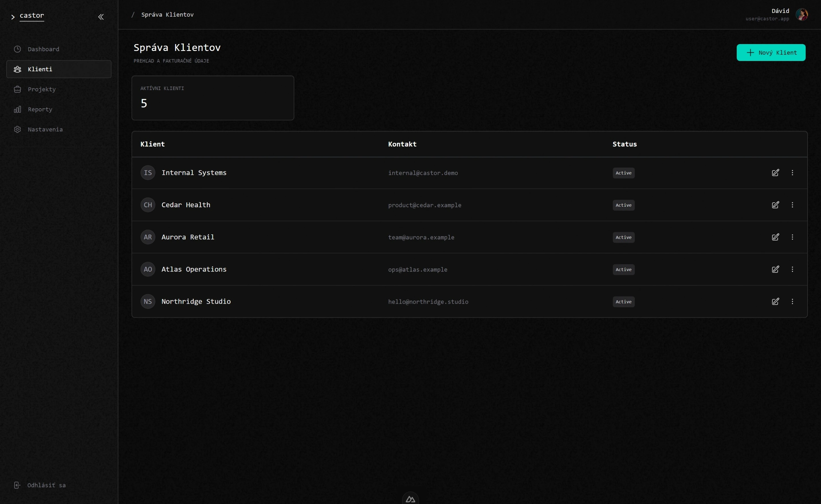Open more options for Atlas Operations
The width and height of the screenshot is (821, 504).
[792, 269]
